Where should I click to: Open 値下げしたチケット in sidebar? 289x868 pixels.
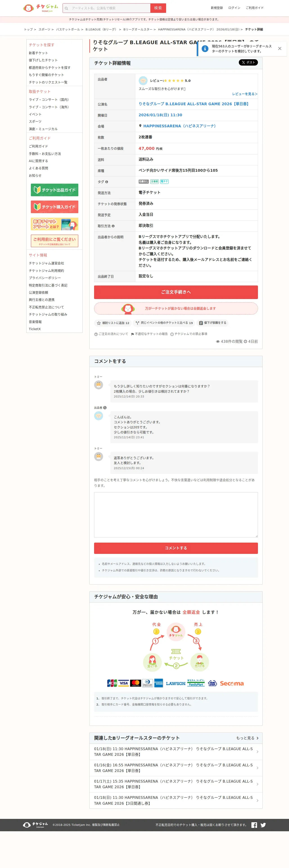pos(43,60)
